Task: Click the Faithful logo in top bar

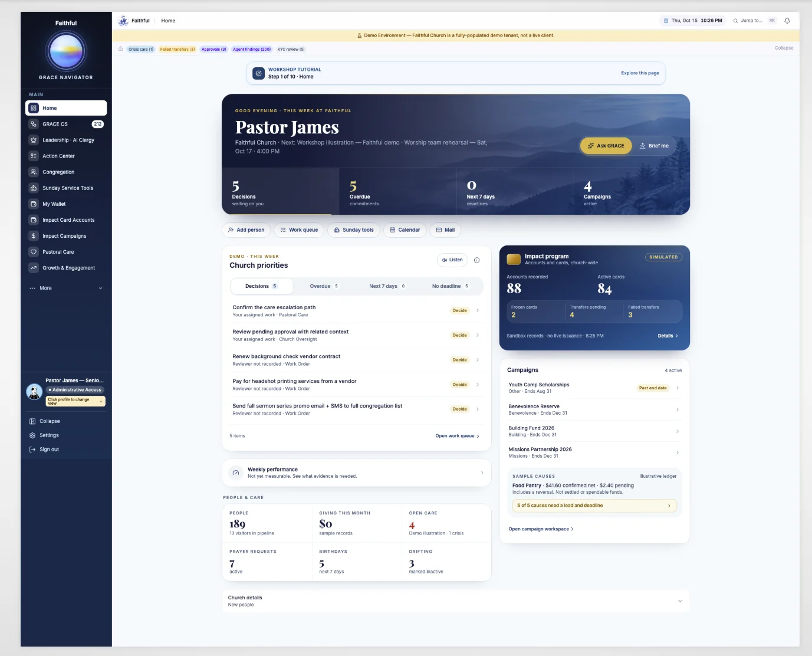Action: point(123,21)
